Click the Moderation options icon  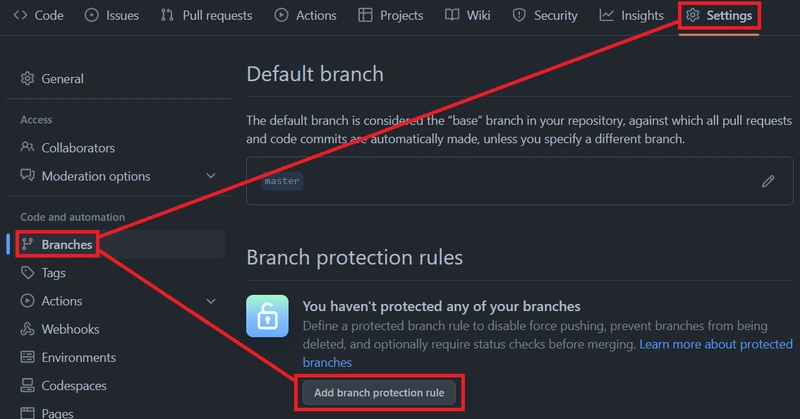(x=28, y=176)
